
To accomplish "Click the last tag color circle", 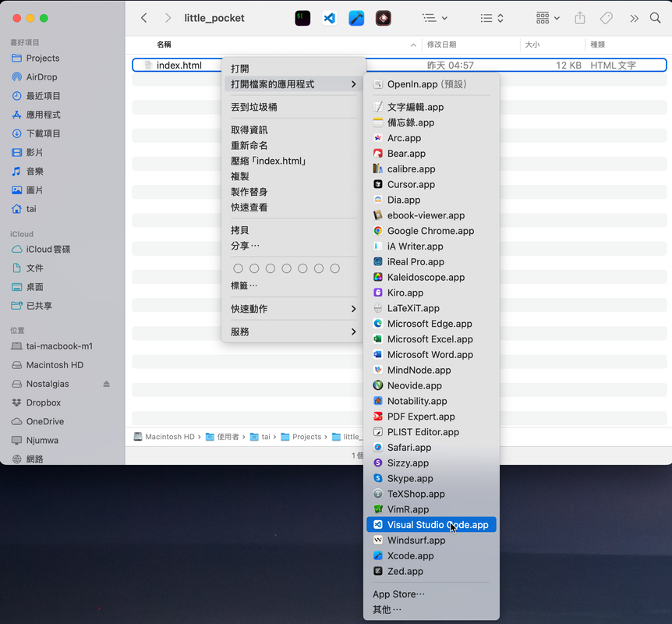I will point(334,268).
